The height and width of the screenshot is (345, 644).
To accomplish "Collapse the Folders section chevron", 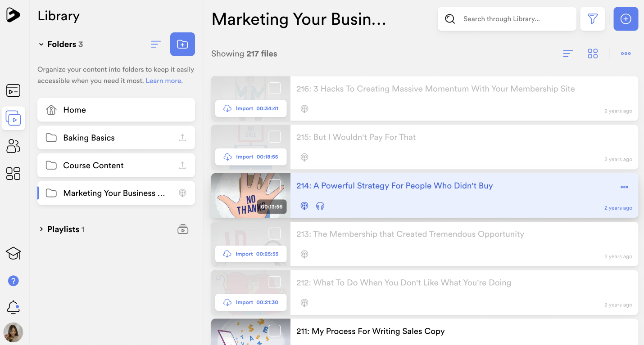I will tap(41, 44).
